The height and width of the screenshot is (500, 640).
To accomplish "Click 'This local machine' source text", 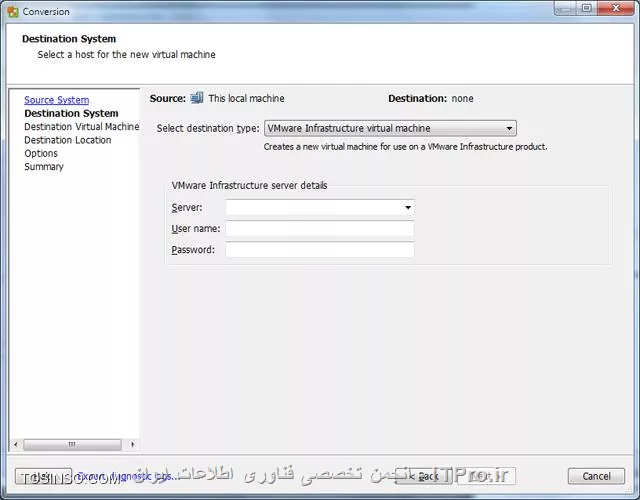I will (x=247, y=98).
